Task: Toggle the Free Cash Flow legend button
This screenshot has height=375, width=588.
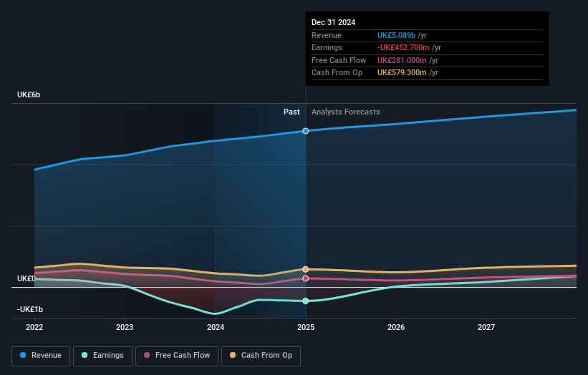Action: pyautogui.click(x=177, y=356)
